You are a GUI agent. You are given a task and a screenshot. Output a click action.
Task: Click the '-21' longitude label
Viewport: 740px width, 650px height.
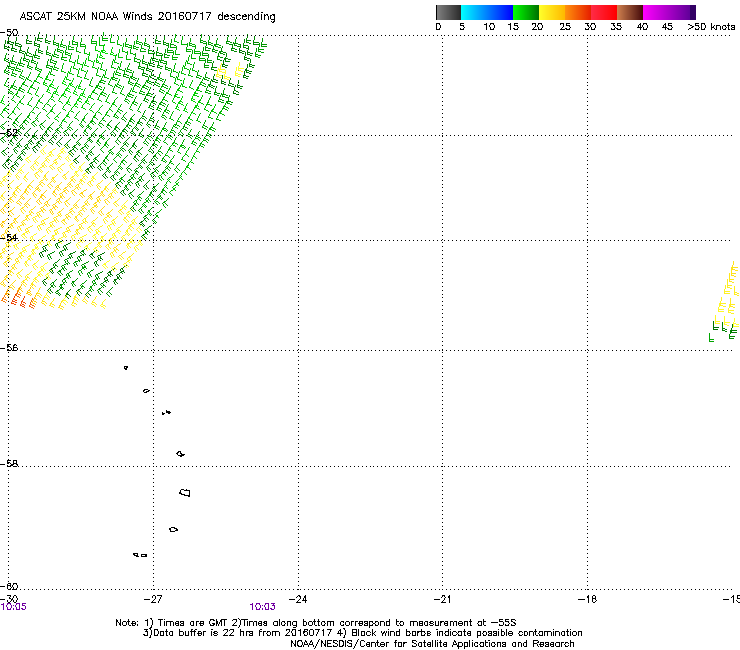442,599
